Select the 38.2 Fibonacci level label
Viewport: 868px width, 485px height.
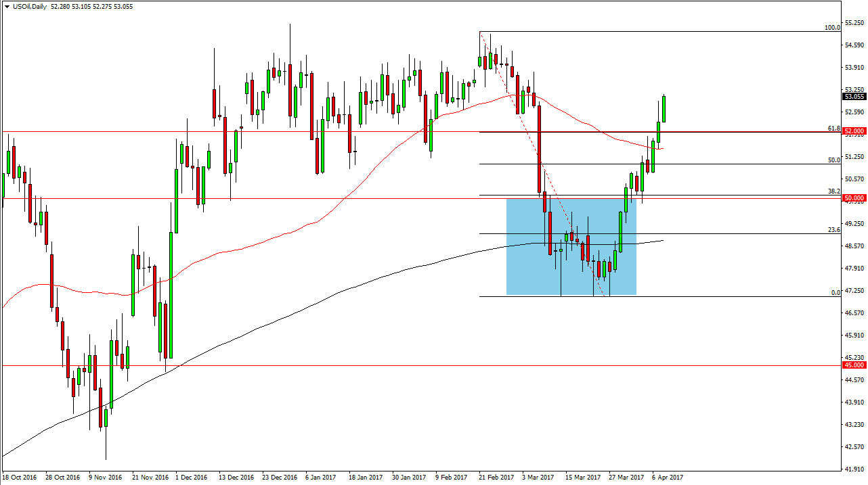tap(834, 191)
